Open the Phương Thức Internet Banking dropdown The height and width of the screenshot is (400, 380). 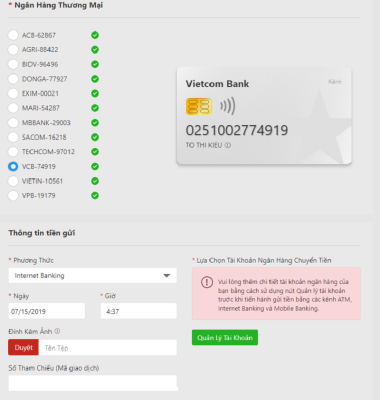[93, 275]
